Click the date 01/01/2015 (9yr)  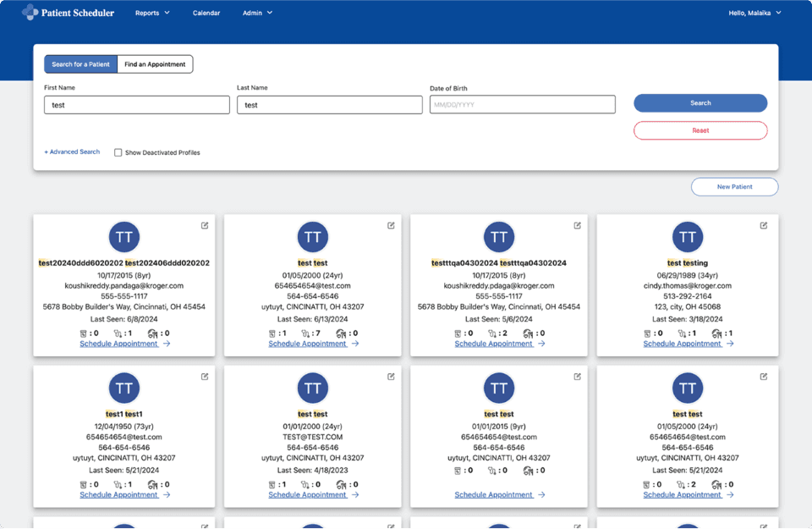click(499, 427)
